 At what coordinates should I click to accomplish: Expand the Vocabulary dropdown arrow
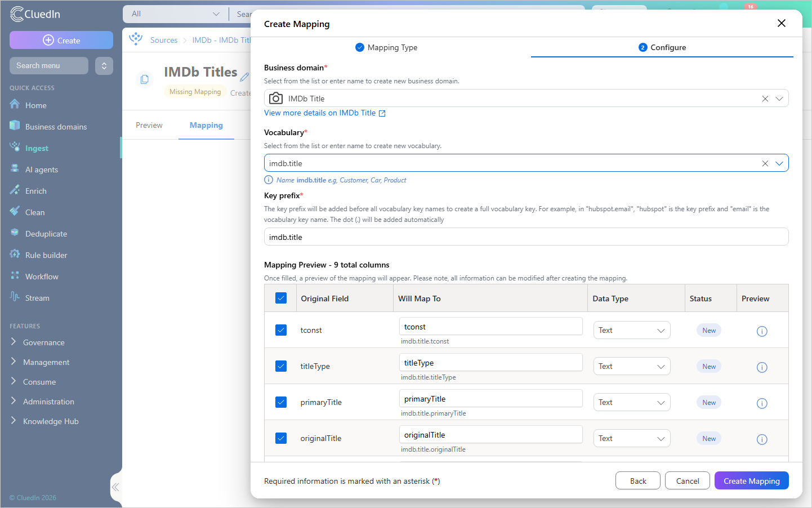(x=779, y=163)
